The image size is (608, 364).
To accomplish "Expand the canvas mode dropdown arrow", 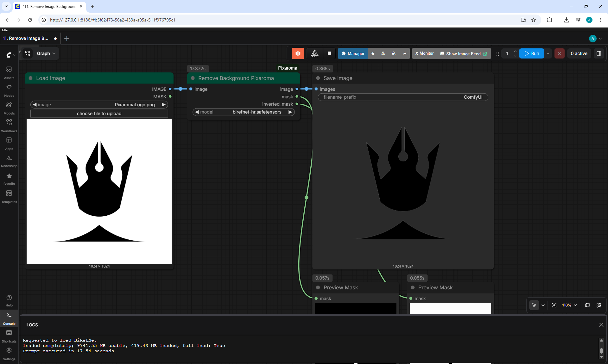I will click(x=543, y=305).
